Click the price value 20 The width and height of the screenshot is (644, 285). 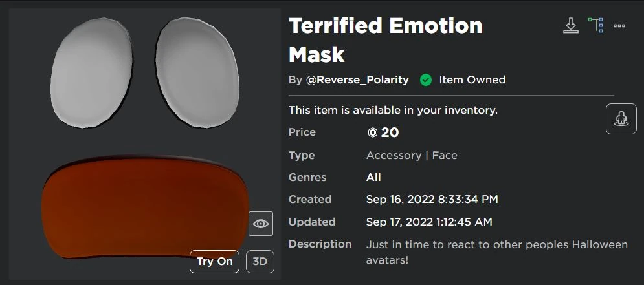click(x=390, y=132)
